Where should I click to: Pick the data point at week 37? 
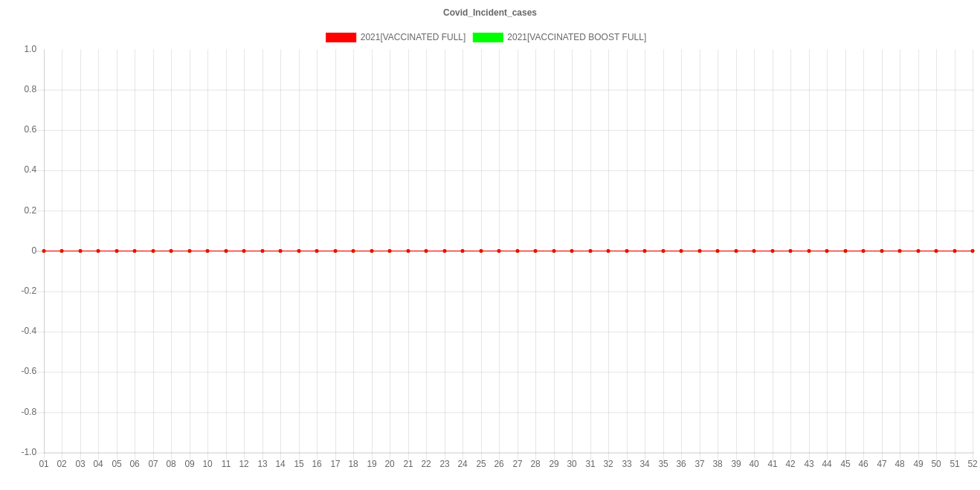pos(700,251)
